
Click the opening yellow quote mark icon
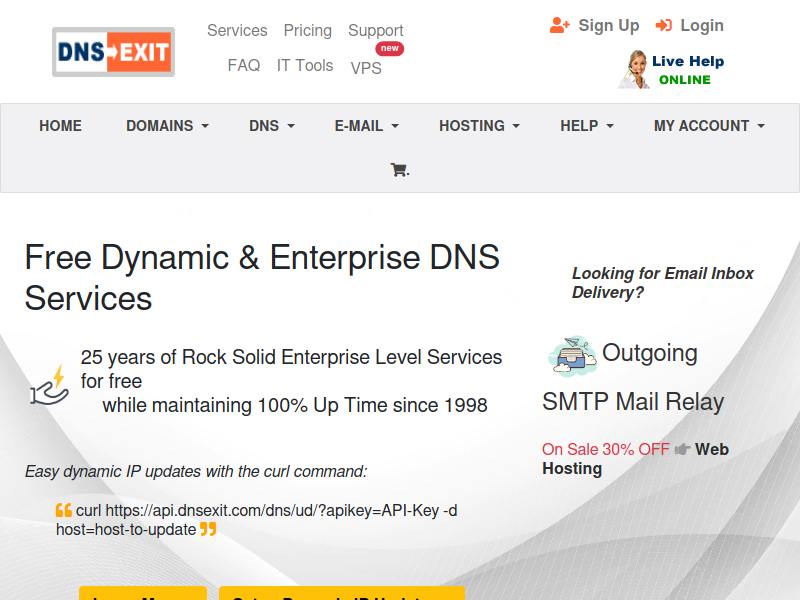pyautogui.click(x=64, y=510)
